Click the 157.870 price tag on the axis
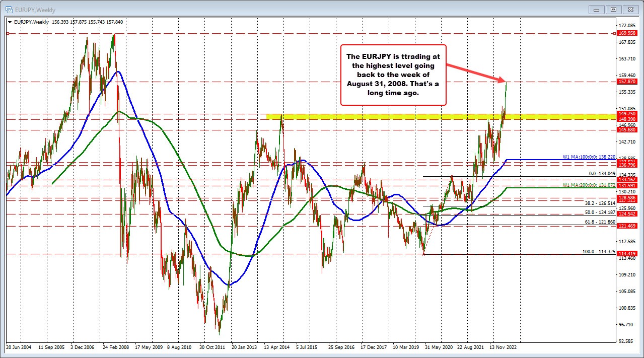644x358 pixels. [626, 81]
